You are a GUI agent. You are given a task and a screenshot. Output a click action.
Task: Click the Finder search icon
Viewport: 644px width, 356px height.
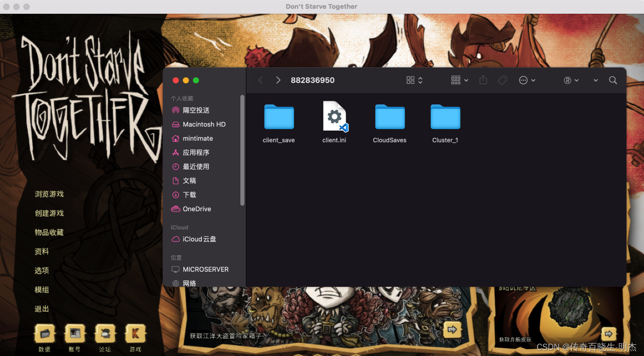pyautogui.click(x=613, y=80)
